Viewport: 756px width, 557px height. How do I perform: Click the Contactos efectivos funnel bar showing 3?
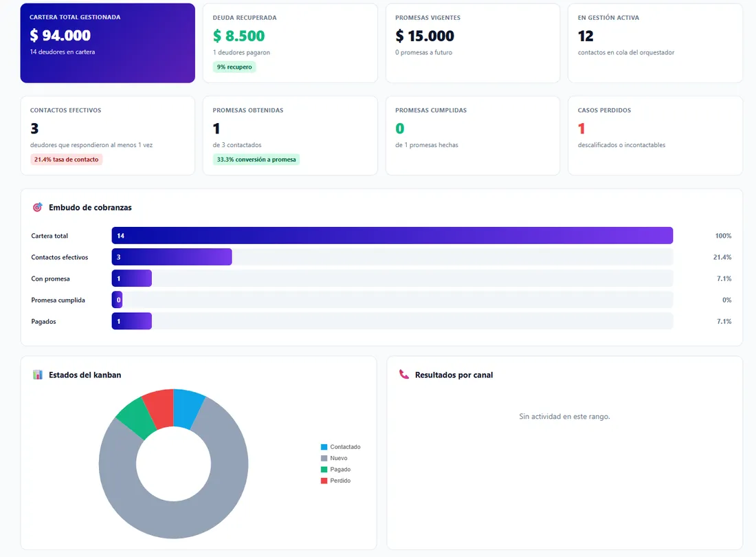pyautogui.click(x=172, y=257)
